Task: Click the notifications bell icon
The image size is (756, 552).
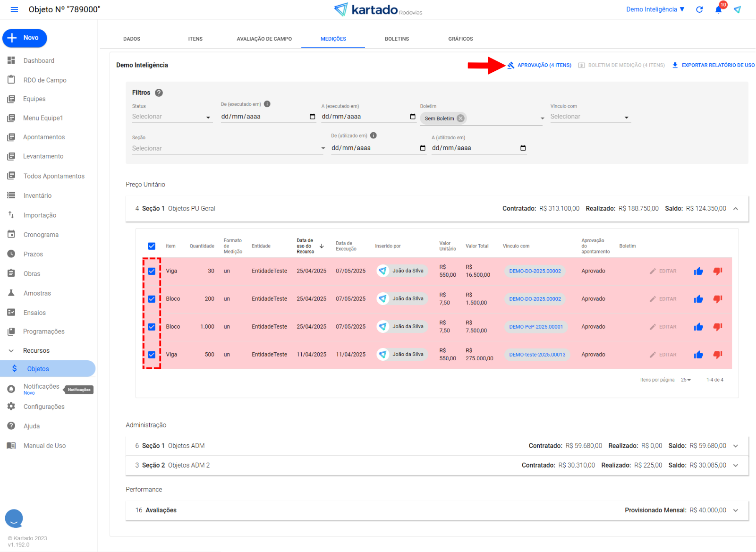Action: 718,9
